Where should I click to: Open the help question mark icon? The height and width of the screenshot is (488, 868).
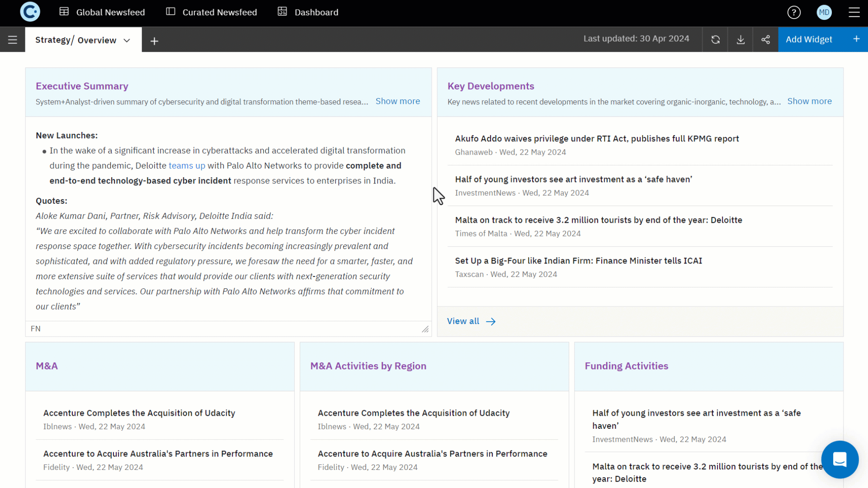pos(794,12)
